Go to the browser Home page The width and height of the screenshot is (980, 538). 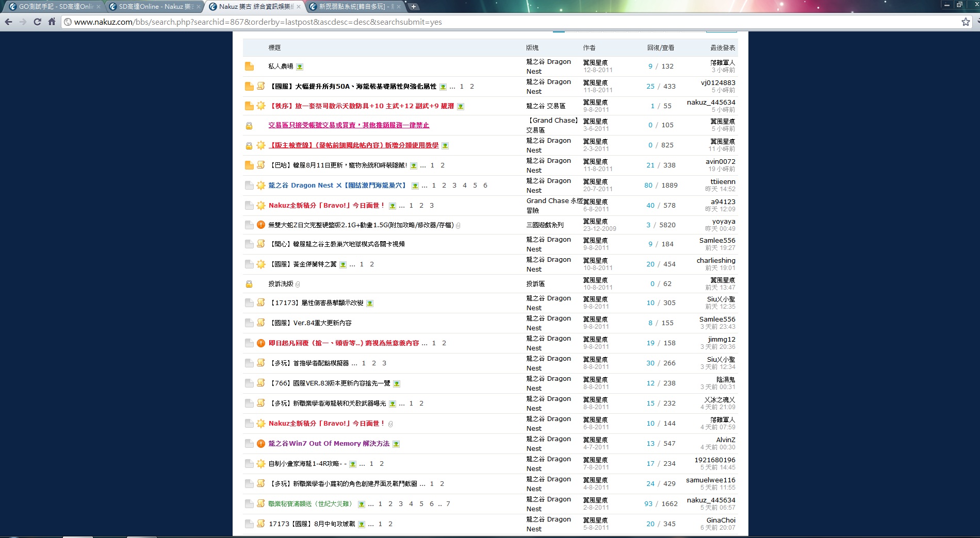(x=52, y=22)
